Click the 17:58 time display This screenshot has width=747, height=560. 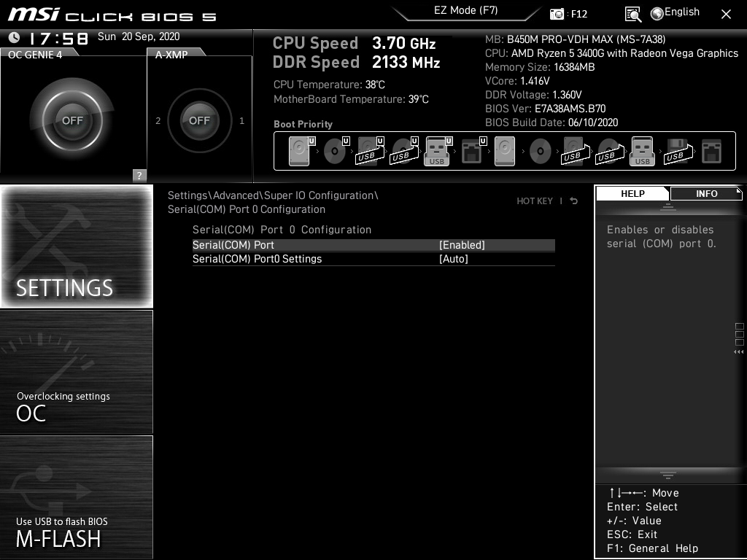58,38
